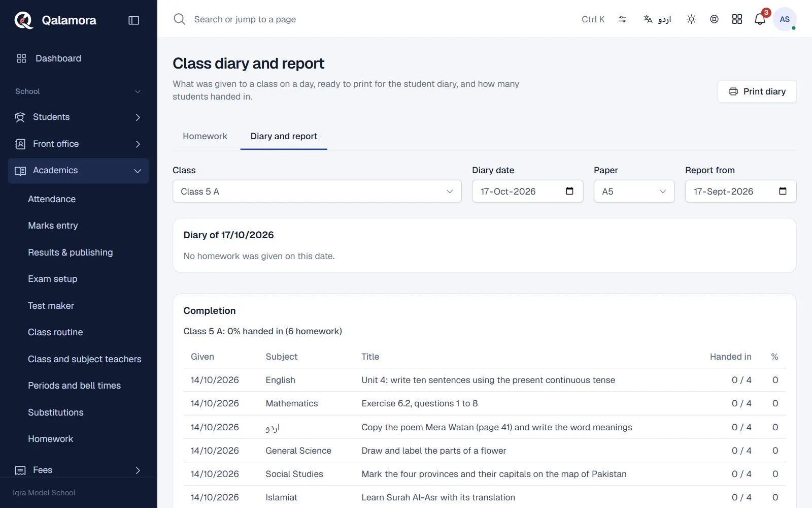The width and height of the screenshot is (812, 508).
Task: Collapse the sidebar panel toggle icon
Action: [x=134, y=20]
